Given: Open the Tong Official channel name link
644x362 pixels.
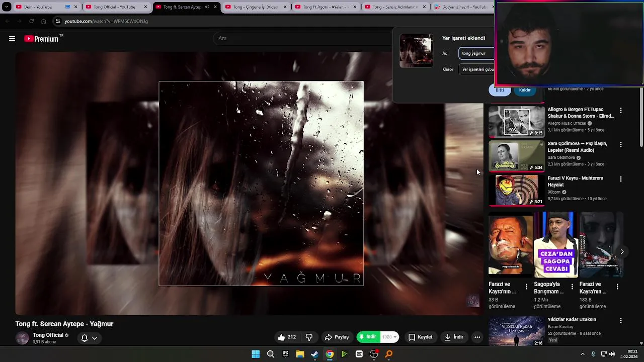Looking at the screenshot, I should point(48,335).
